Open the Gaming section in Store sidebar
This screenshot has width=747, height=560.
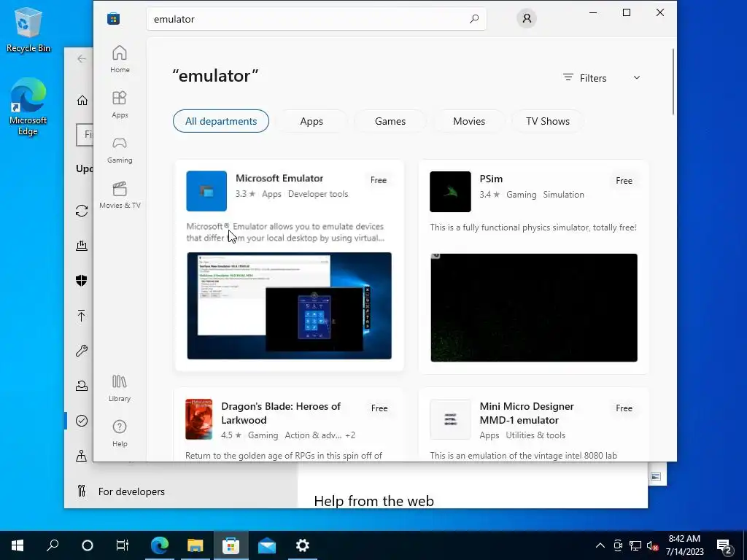pyautogui.click(x=120, y=149)
